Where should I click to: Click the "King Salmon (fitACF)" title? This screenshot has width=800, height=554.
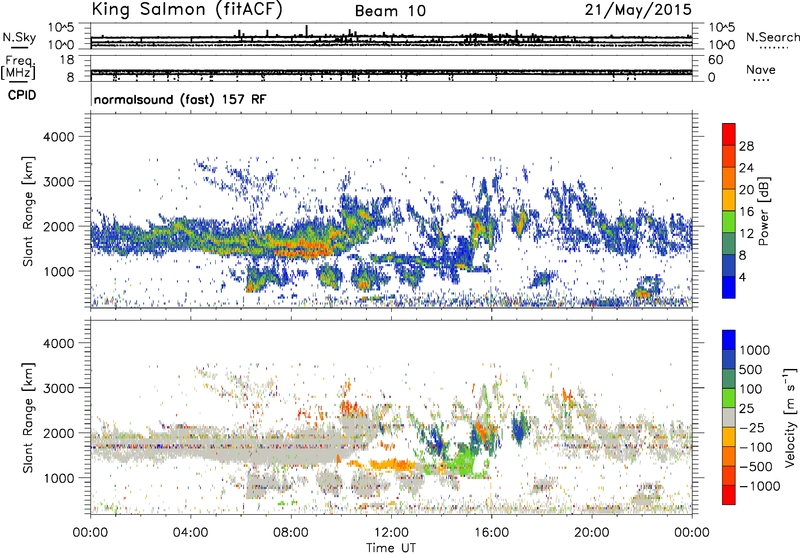187,10
